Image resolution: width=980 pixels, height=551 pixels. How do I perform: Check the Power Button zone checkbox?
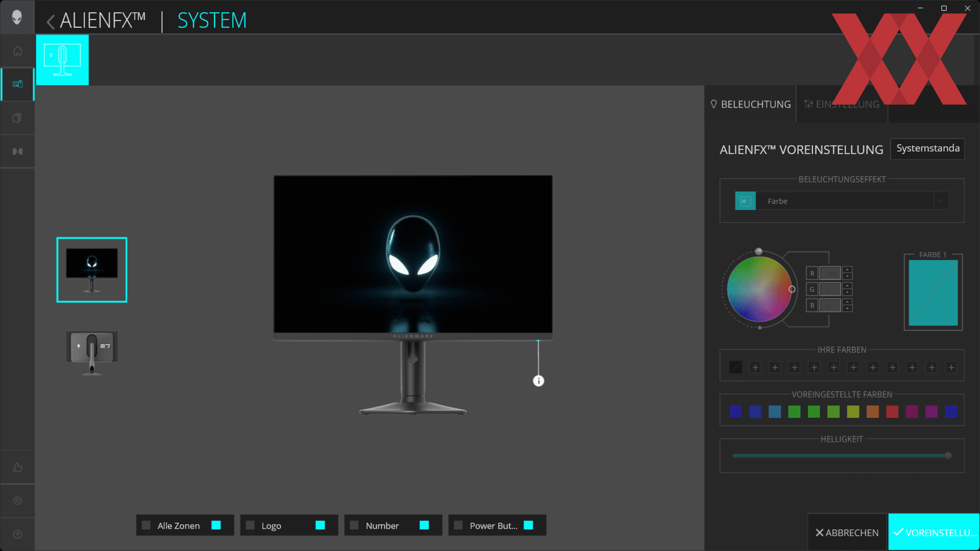point(458,525)
